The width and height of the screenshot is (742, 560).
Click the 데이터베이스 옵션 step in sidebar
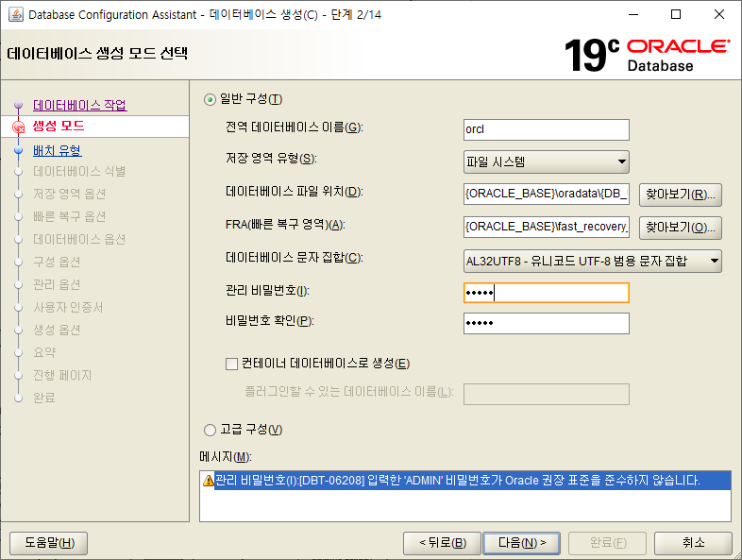[79, 240]
